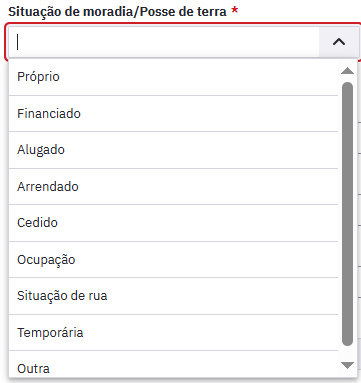Click the red required asterisk
The height and width of the screenshot is (383, 361).
[x=235, y=10]
